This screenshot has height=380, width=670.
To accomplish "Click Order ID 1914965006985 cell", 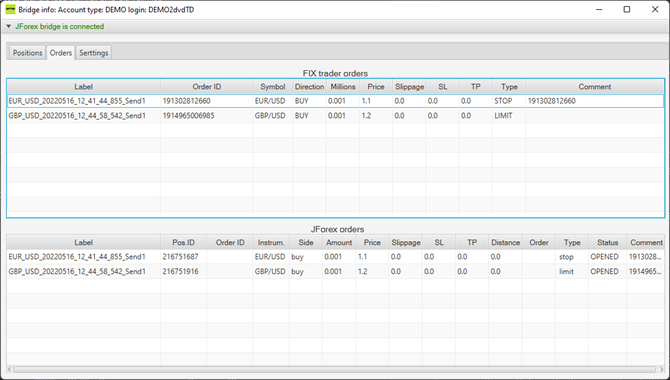I will pyautogui.click(x=188, y=115).
